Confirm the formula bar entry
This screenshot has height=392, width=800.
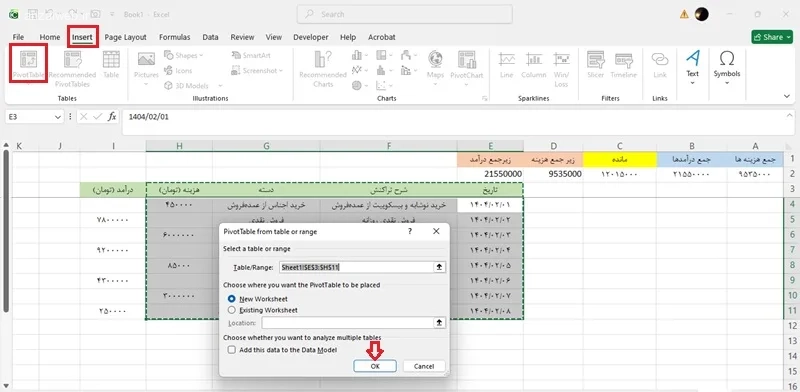pyautogui.click(x=97, y=117)
